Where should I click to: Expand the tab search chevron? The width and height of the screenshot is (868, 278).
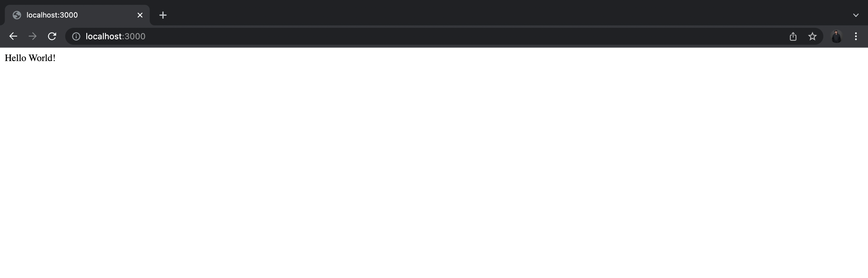(856, 15)
